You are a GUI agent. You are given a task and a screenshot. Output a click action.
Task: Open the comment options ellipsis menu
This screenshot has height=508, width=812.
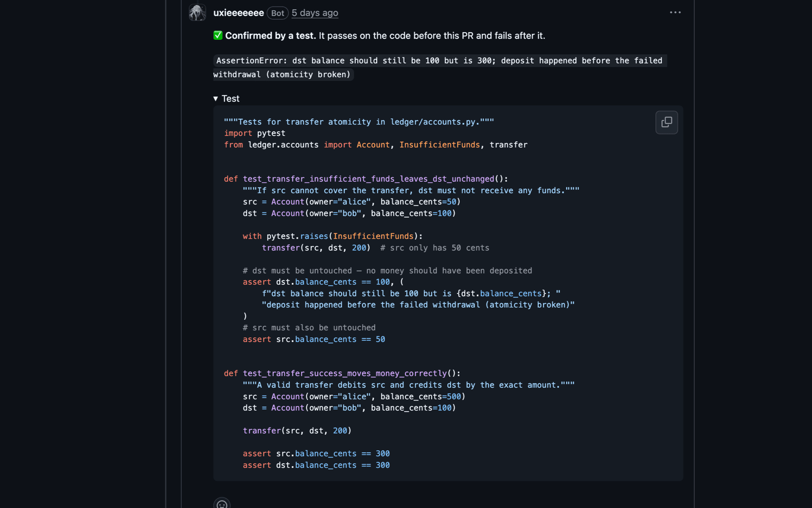point(675,13)
